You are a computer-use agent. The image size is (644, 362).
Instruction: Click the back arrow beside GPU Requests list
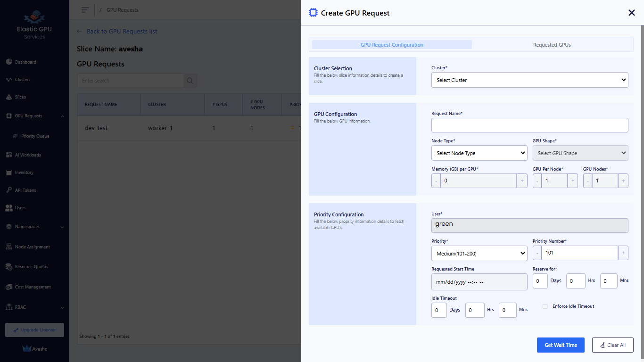pyautogui.click(x=79, y=32)
